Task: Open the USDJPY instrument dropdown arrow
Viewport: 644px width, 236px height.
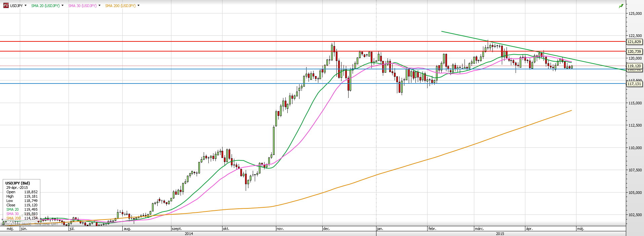Action: (26, 6)
